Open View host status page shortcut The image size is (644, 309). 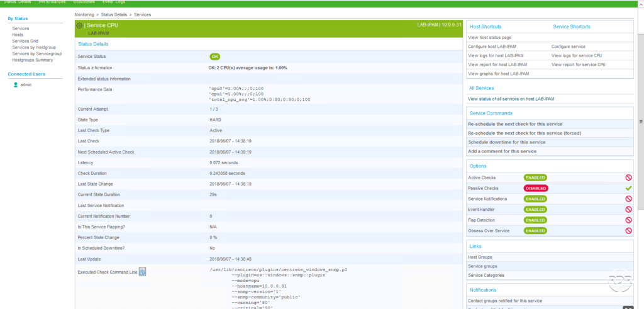coord(489,37)
